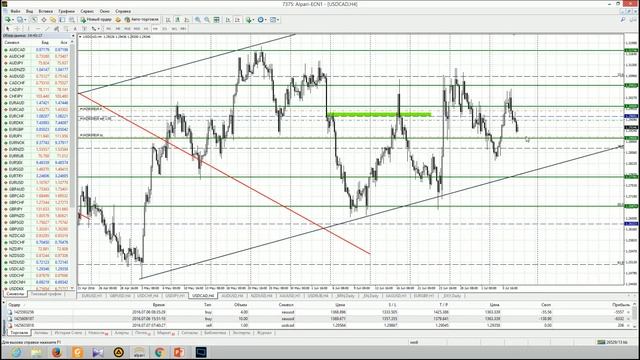Open PowerPoint from the taskbar

point(179,352)
